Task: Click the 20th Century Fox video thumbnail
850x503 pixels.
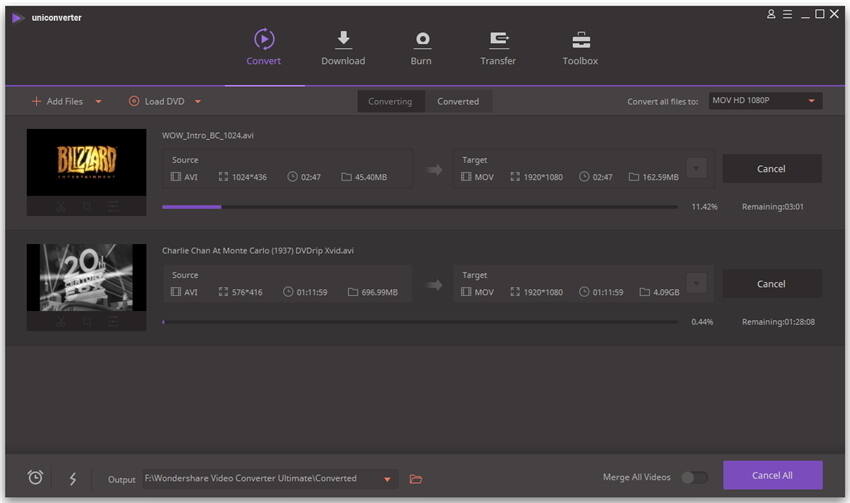Action: [x=86, y=277]
